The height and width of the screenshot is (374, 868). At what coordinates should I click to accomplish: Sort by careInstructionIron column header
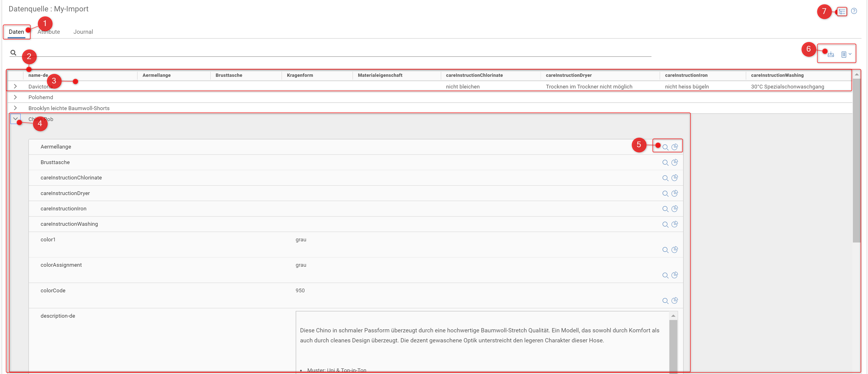[x=686, y=75]
